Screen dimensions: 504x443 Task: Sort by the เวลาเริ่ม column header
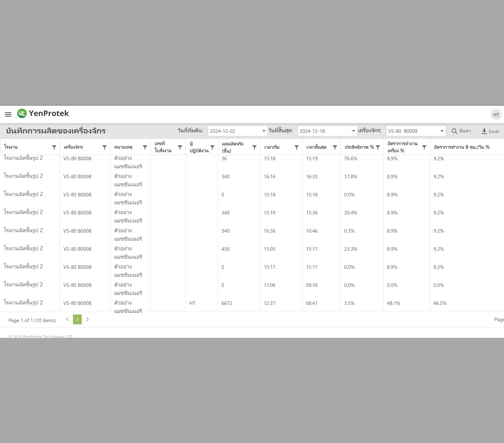coord(272,147)
